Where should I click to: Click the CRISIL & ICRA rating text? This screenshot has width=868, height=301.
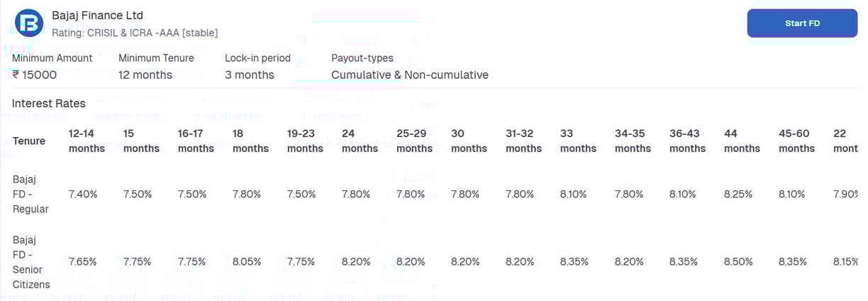pyautogui.click(x=135, y=33)
